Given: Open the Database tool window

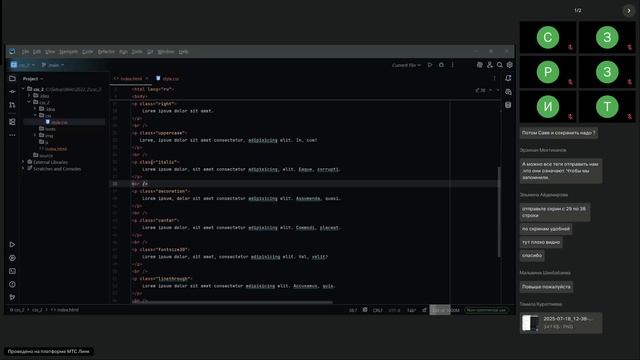Looking at the screenshot, I should [x=508, y=105].
